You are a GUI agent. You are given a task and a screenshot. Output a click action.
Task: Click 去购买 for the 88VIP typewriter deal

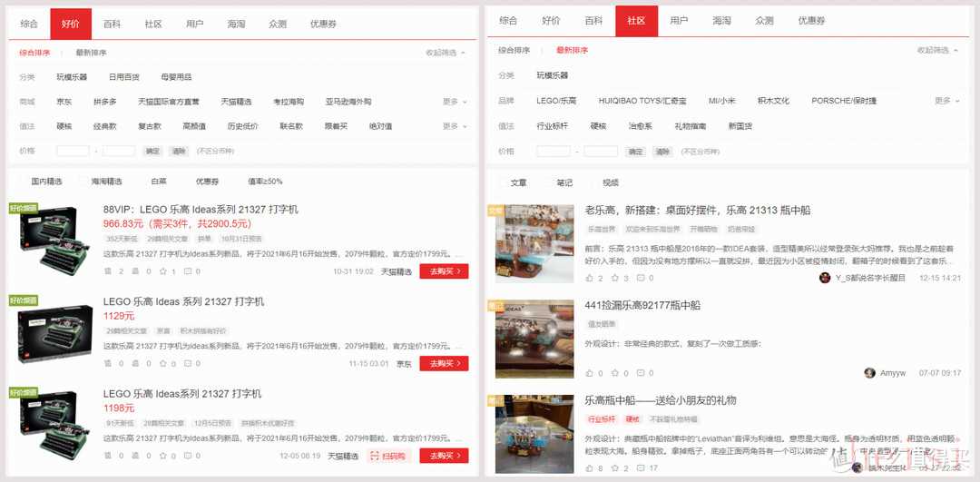point(444,271)
